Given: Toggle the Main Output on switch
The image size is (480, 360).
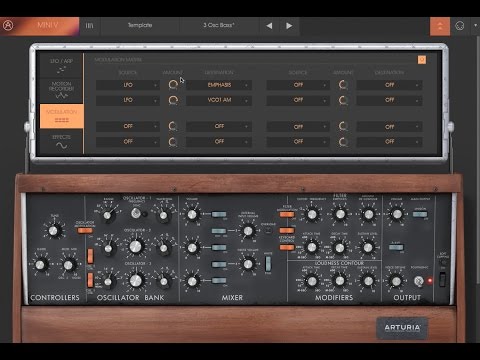Looking at the screenshot, I should pos(420,214).
